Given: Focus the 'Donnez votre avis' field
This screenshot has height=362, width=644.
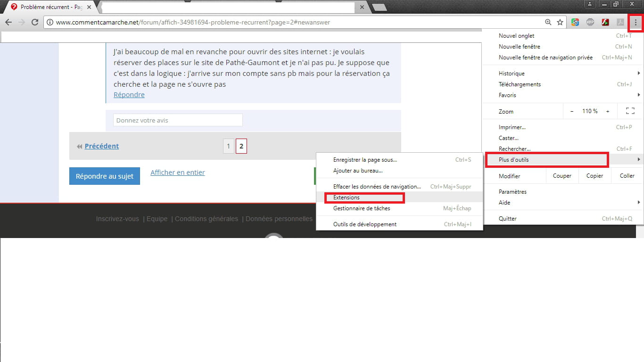Looking at the screenshot, I should (178, 120).
